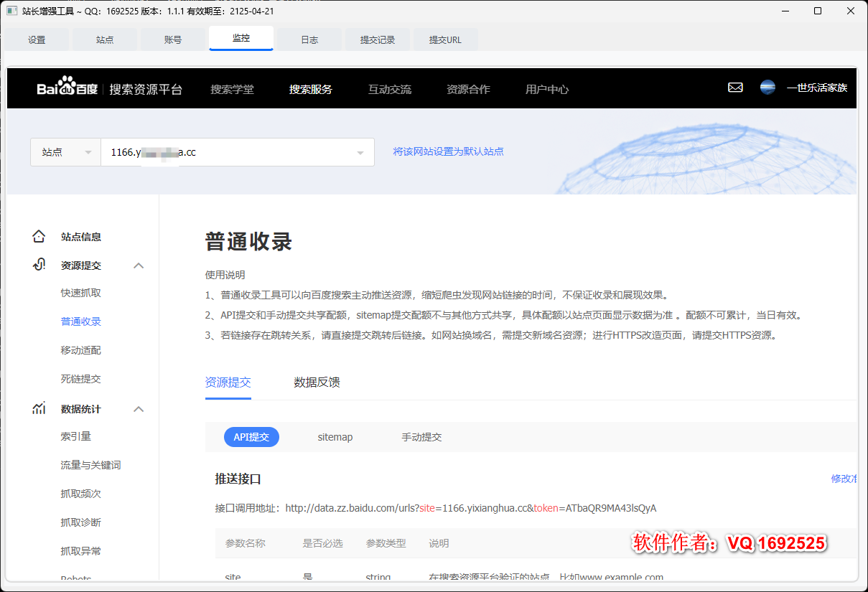Open 用户中心 in Baidu nav
Viewport: 868px width, 592px height.
coord(547,89)
